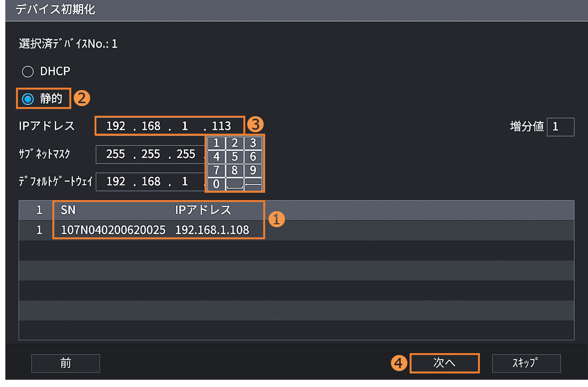Image resolution: width=588 pixels, height=387 pixels.
Task: Click the IPアドレス input field
Action: pyautogui.click(x=169, y=126)
